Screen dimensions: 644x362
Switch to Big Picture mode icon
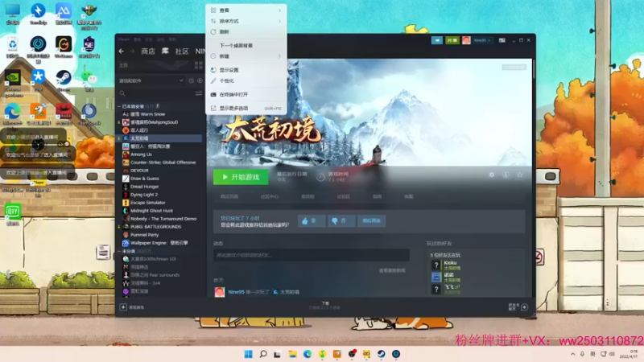click(x=502, y=40)
